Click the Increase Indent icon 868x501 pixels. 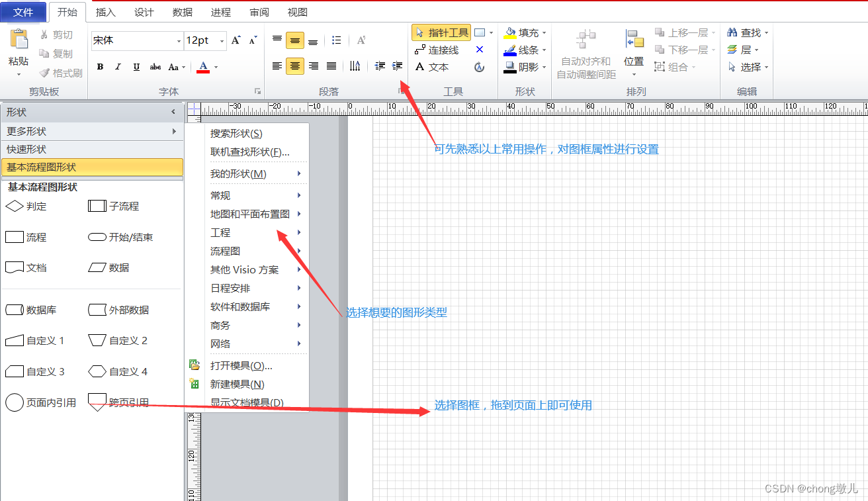(398, 66)
